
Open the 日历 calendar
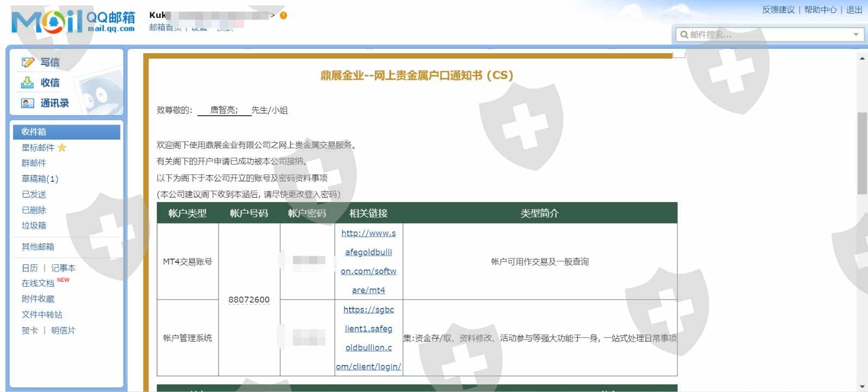[x=30, y=268]
